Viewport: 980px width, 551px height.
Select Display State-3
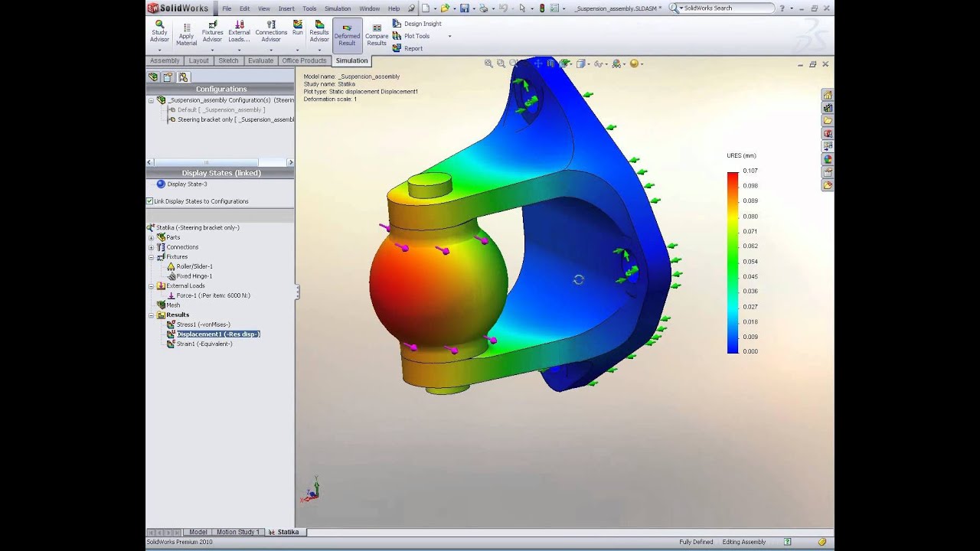[x=181, y=184]
